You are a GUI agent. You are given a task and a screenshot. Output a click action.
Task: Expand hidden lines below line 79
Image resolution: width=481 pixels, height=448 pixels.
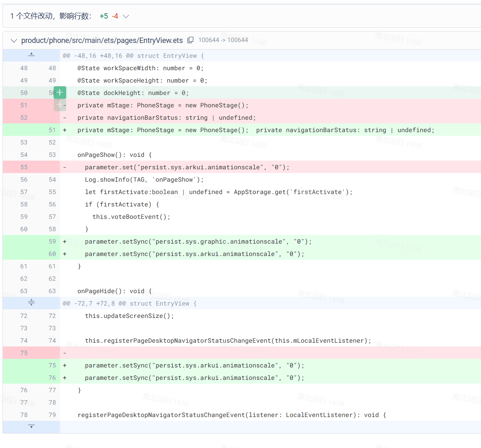click(31, 427)
